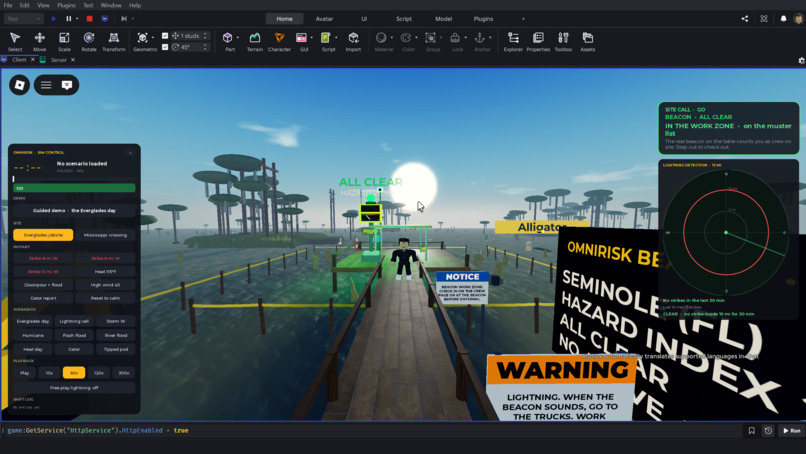Stop the test with red square
The image size is (806, 454).
click(x=89, y=19)
